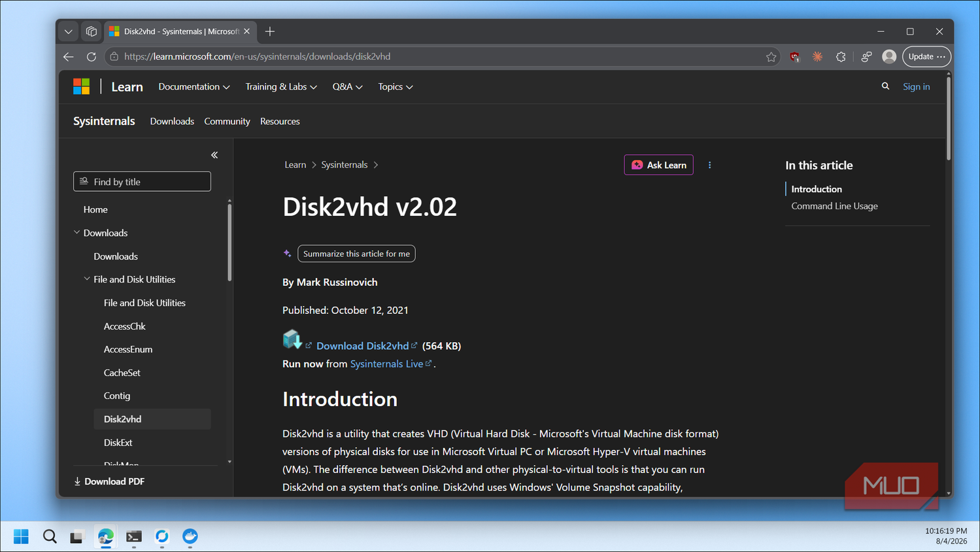The width and height of the screenshot is (980, 552).
Task: Open the Sysinternals Live link
Action: click(x=386, y=364)
